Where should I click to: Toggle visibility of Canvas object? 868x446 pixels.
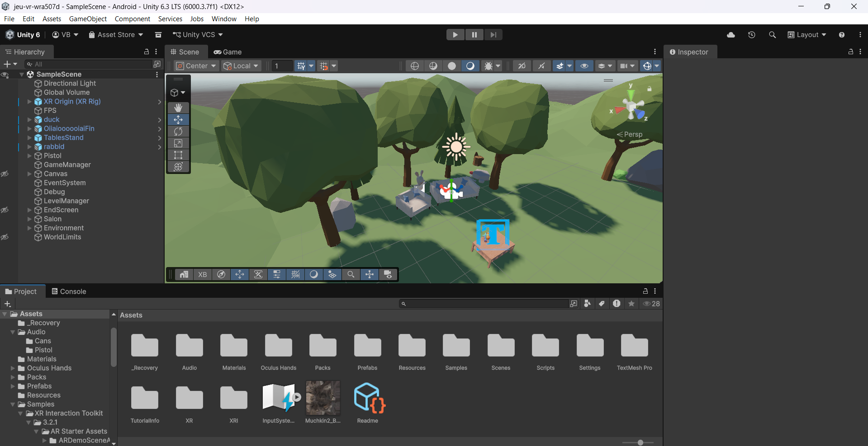[5, 174]
